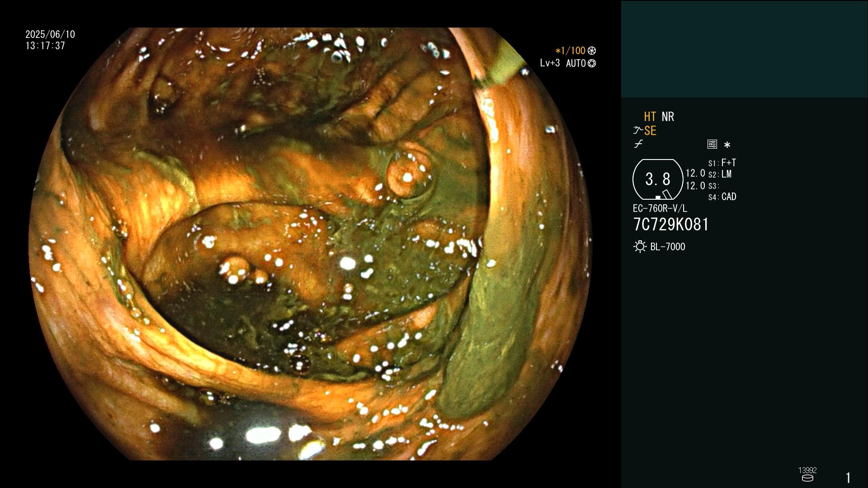This screenshot has height=488, width=868.
Task: Click the structure enhancement curve icon by SE
Action: (x=638, y=131)
